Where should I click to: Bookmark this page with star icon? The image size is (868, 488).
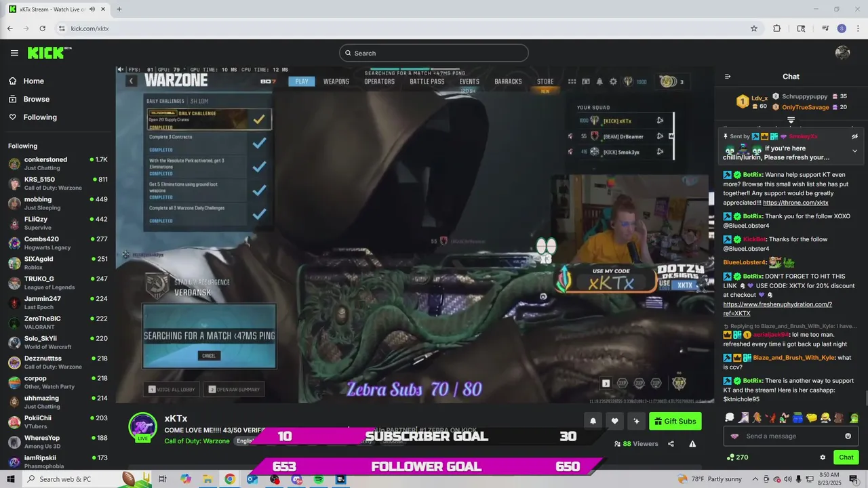753,28
